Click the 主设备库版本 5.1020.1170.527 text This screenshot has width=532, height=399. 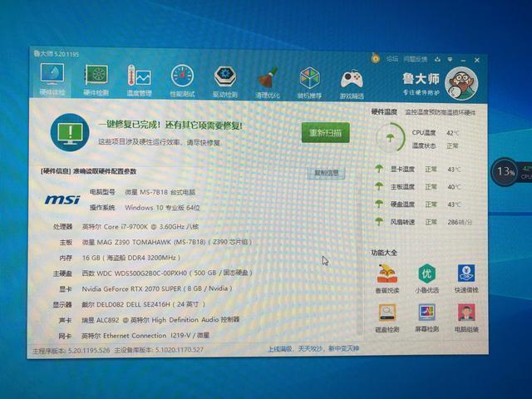[159, 349]
